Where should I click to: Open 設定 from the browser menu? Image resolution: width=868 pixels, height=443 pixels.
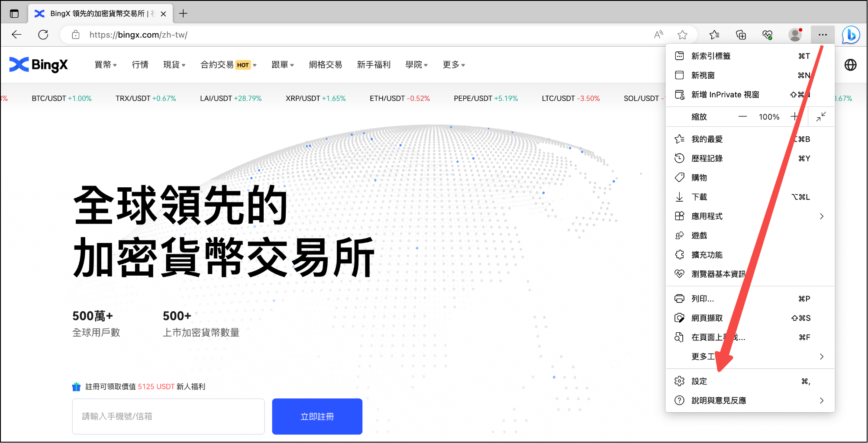[699, 382]
